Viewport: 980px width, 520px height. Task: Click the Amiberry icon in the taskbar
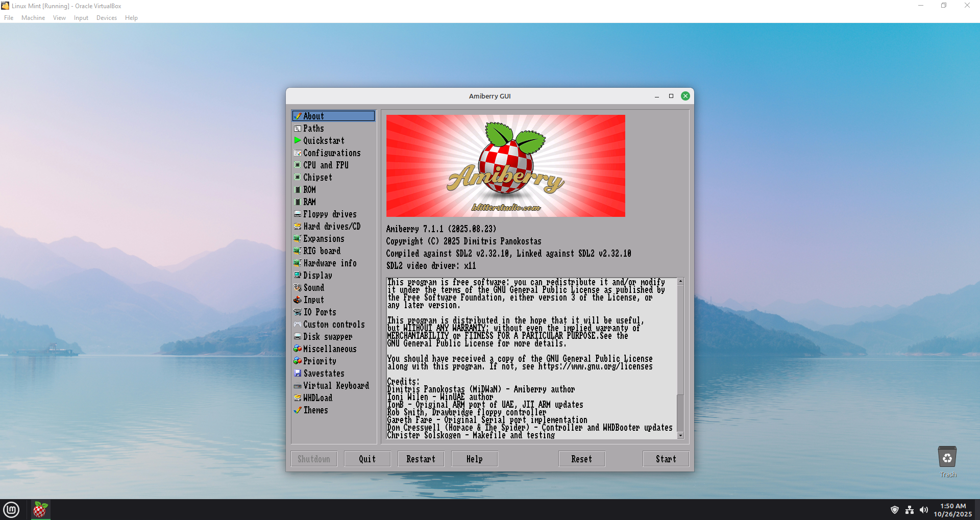coord(40,509)
